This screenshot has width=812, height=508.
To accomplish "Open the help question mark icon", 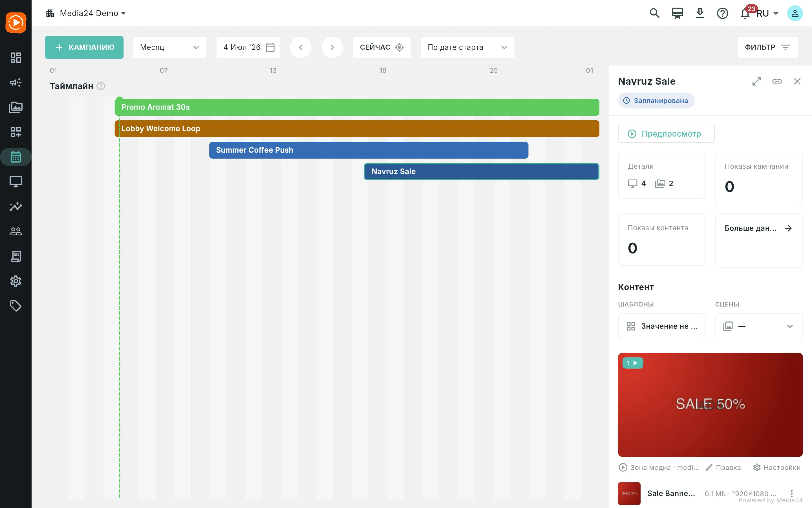I will click(722, 14).
